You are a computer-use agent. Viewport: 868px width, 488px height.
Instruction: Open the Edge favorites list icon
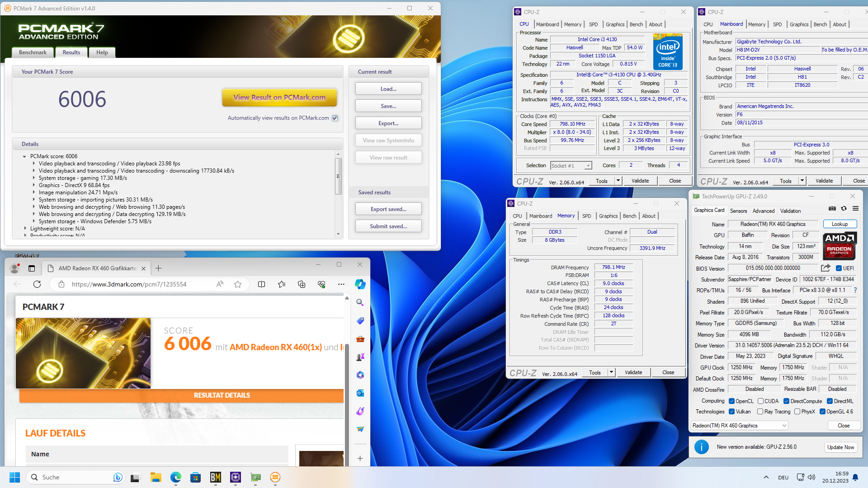[282, 284]
